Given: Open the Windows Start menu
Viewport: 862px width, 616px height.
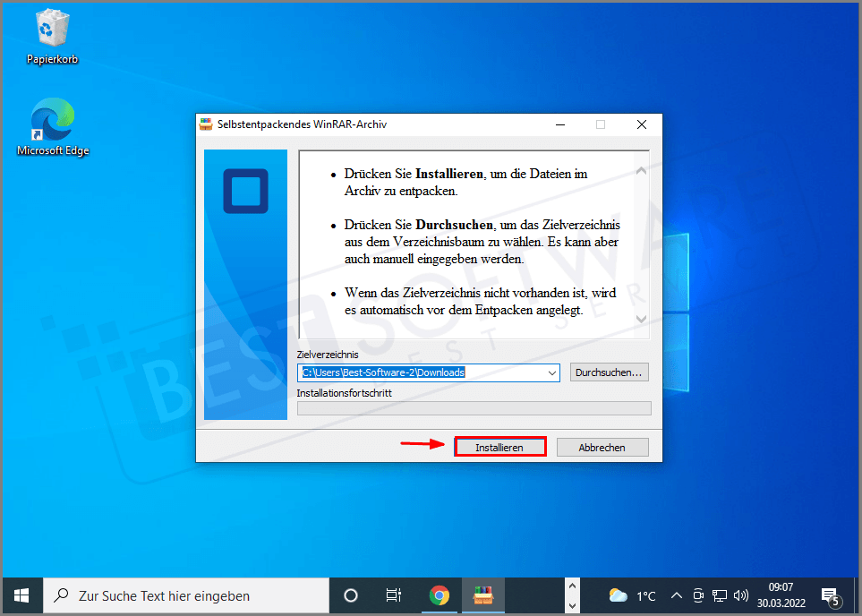Looking at the screenshot, I should click(x=21, y=595).
